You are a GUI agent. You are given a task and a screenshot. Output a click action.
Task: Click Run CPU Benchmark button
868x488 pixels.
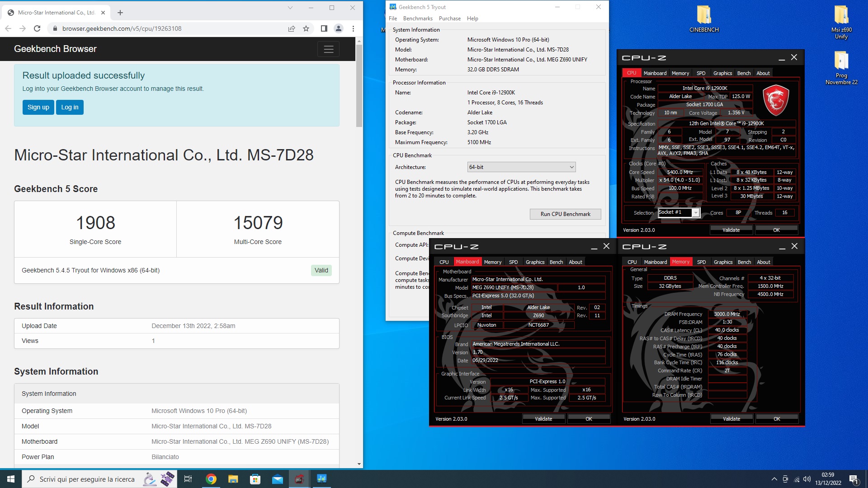tap(565, 214)
